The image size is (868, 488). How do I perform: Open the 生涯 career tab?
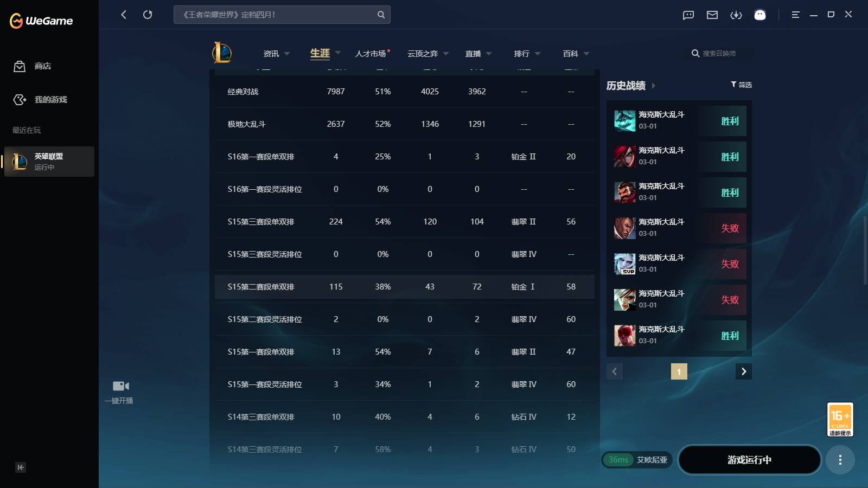point(320,54)
